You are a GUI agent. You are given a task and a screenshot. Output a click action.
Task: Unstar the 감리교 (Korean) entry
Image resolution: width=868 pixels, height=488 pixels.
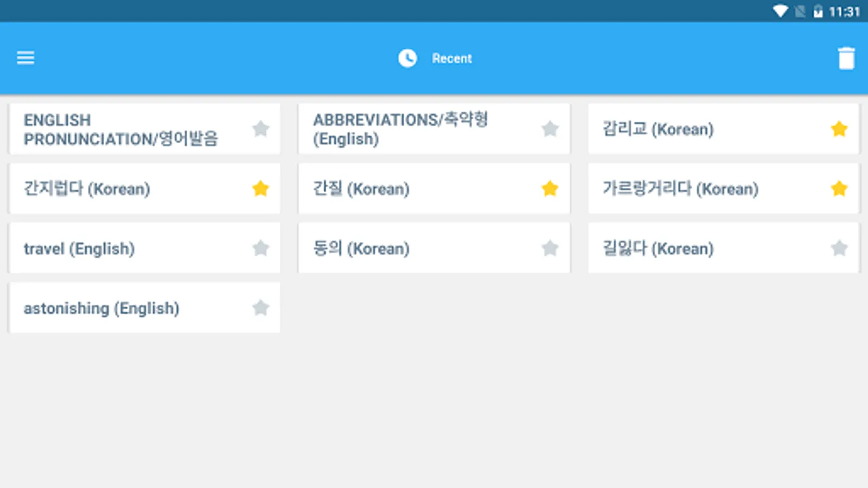[839, 129]
